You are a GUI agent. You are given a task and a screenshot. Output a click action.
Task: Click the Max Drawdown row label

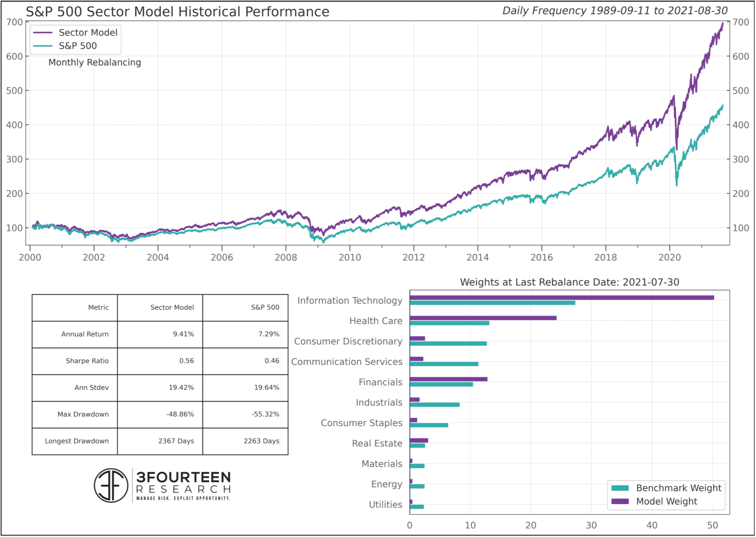pyautogui.click(x=83, y=414)
